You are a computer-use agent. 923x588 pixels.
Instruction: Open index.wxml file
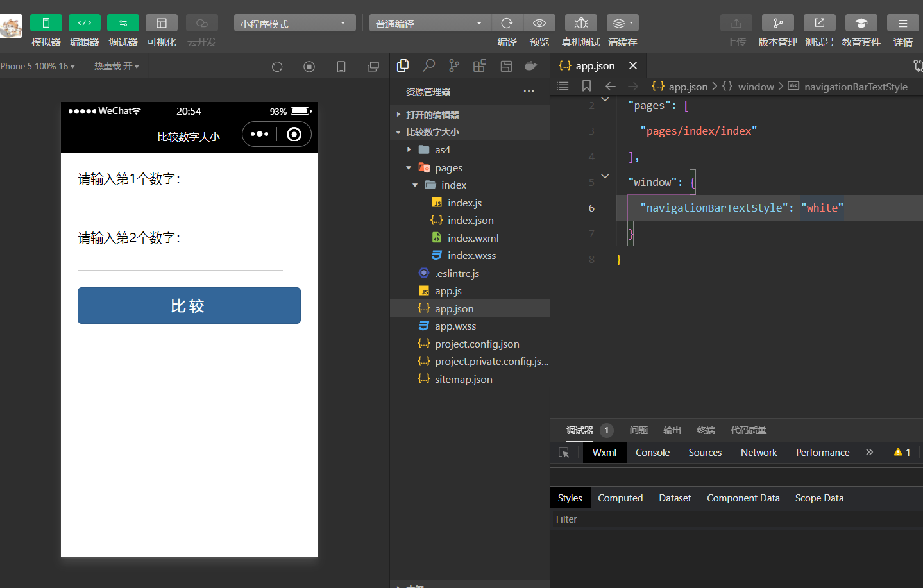pyautogui.click(x=470, y=238)
